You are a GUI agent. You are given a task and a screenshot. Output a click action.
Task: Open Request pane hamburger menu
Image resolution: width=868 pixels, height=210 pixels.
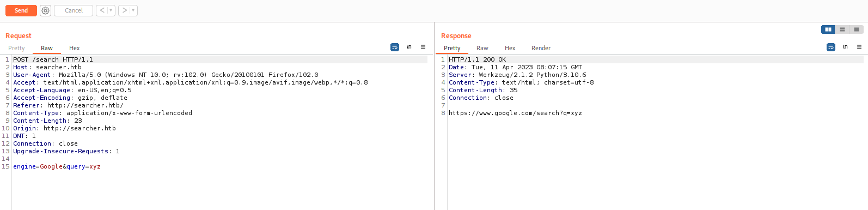423,47
